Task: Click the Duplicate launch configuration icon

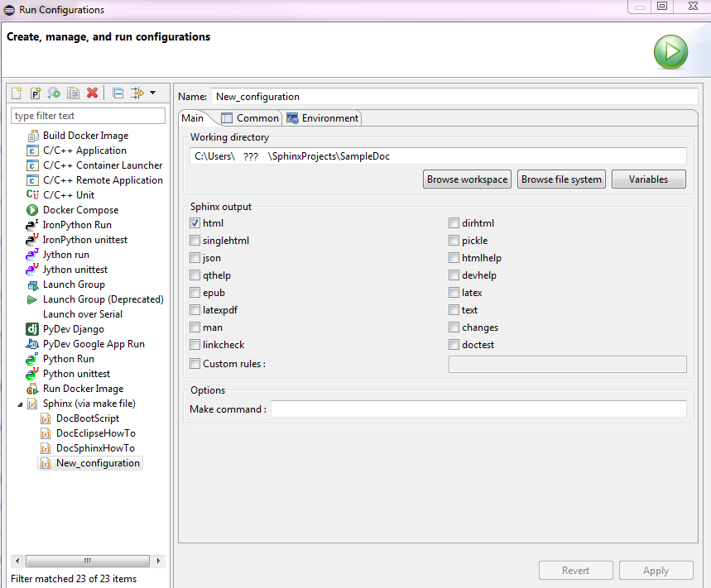Action: point(73,93)
